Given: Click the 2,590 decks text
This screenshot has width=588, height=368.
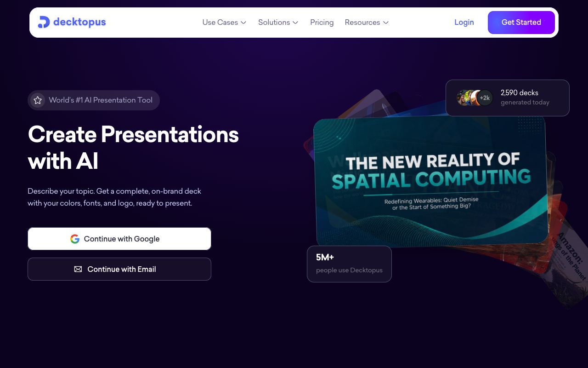Looking at the screenshot, I should click(x=520, y=93).
